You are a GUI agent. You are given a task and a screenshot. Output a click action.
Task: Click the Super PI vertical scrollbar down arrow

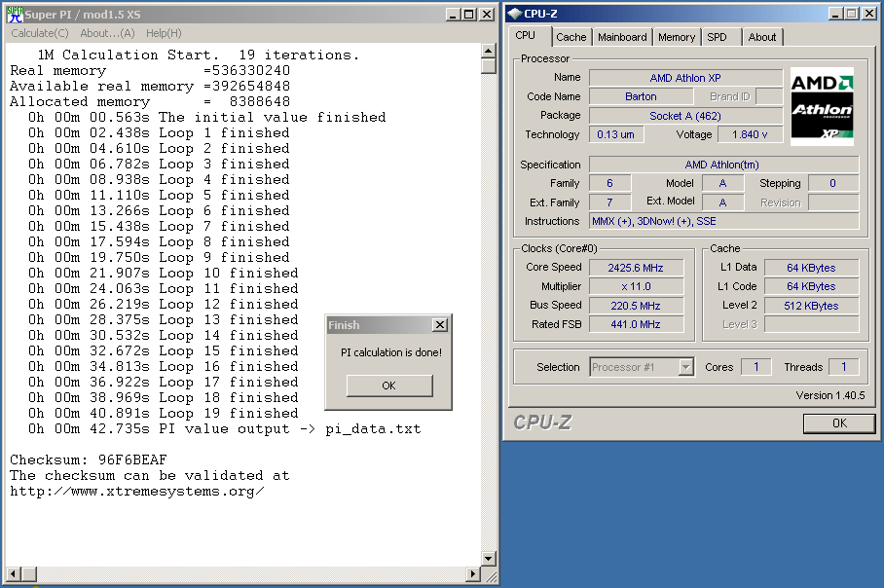click(x=488, y=559)
